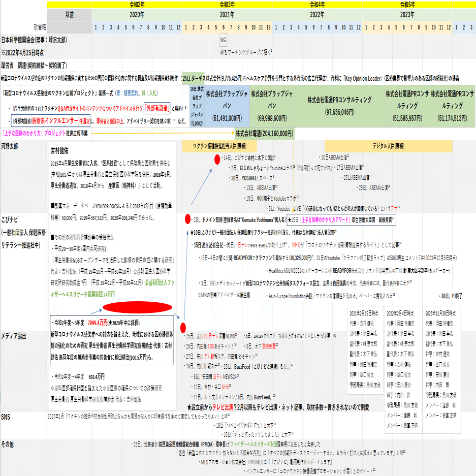
Task: Select 令和2年度～3年度 7099.4万円 line
Action: click(x=95, y=323)
